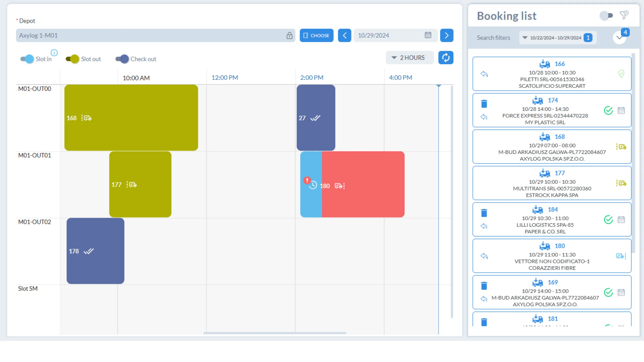Open the 2 HOURS interval dropdown

pos(410,58)
